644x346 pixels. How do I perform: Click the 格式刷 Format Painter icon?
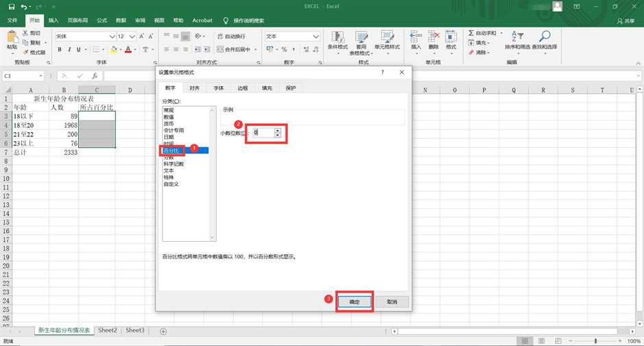pyautogui.click(x=25, y=52)
